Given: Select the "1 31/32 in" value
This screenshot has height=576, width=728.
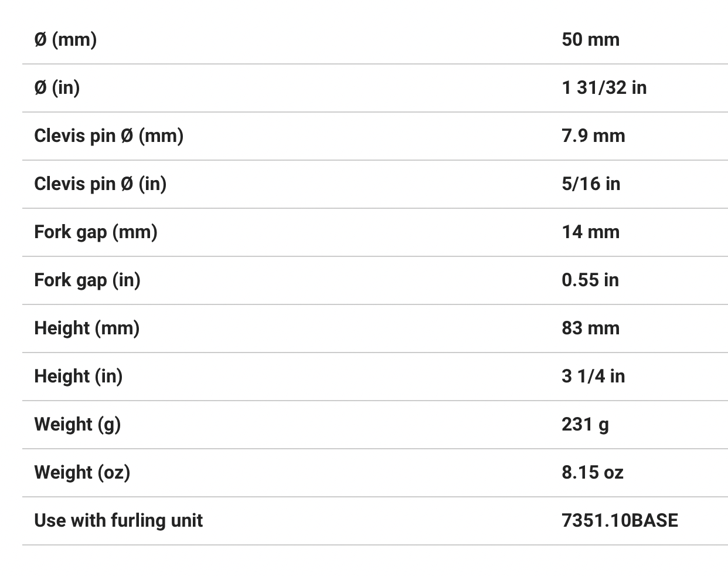Looking at the screenshot, I should pyautogui.click(x=604, y=88).
